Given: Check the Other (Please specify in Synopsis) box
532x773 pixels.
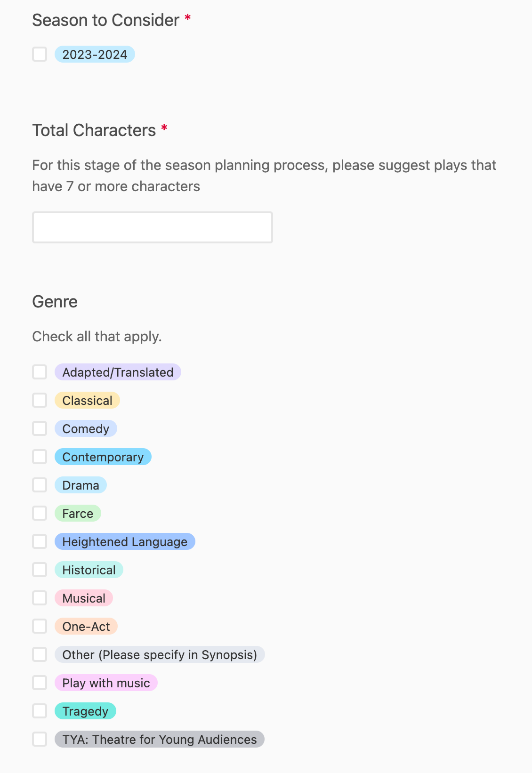Looking at the screenshot, I should point(40,654).
